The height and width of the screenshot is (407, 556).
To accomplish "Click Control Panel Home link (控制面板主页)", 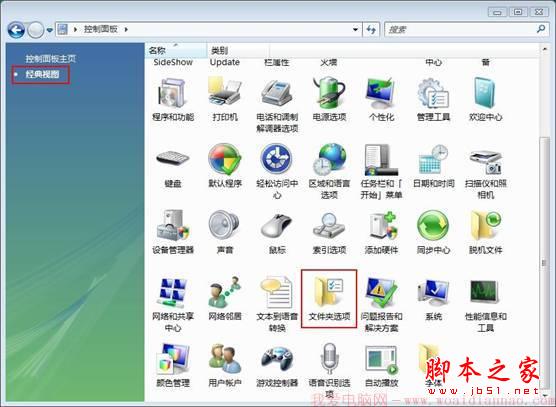I will tap(51, 58).
